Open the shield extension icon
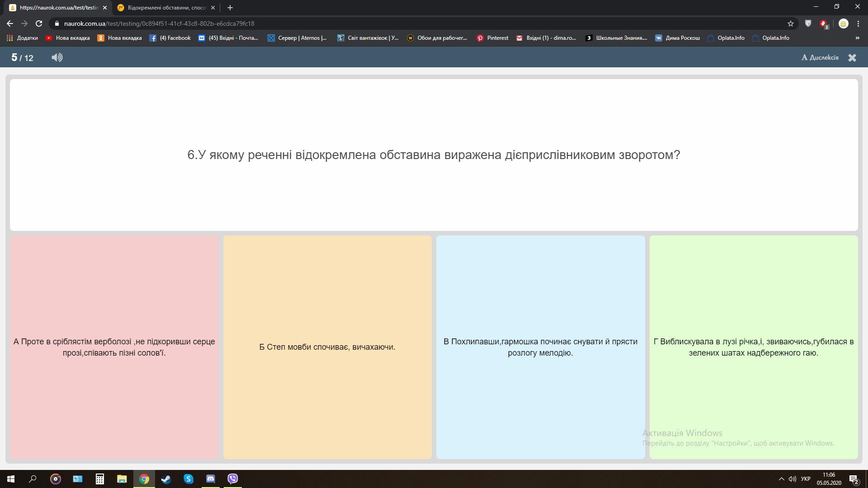This screenshot has height=488, width=868. 808,23
